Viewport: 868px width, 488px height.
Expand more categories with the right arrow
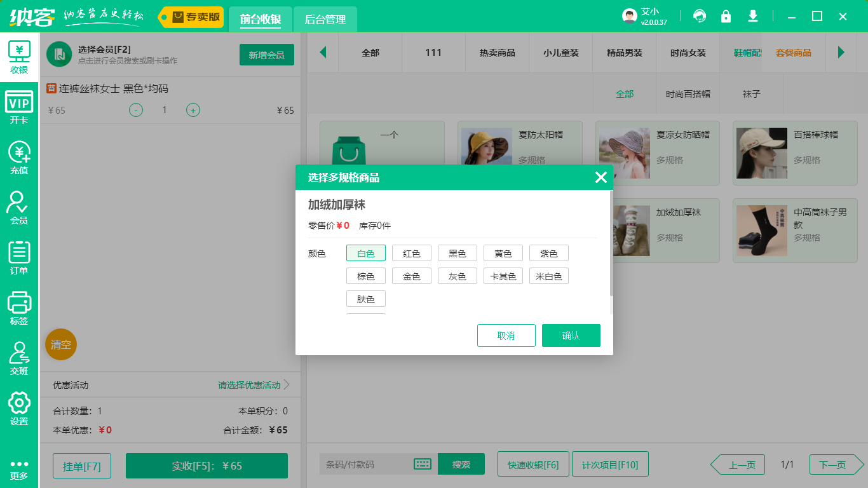tap(842, 53)
